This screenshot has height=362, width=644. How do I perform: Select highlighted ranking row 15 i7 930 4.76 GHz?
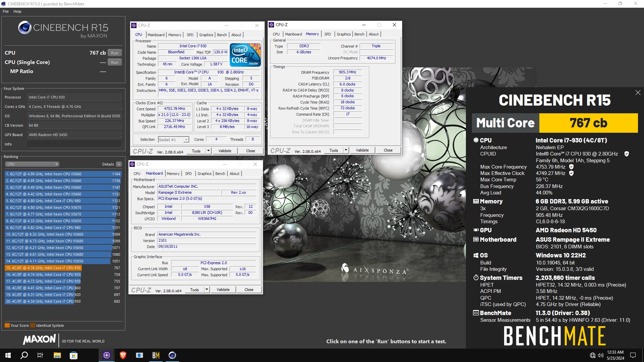tap(63, 268)
